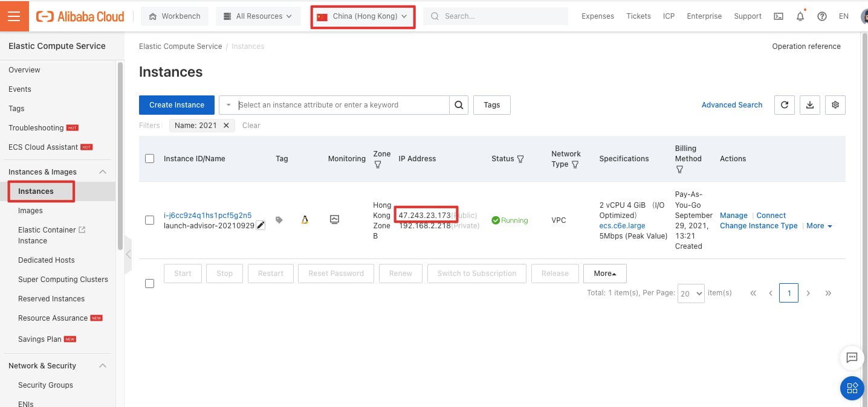The height and width of the screenshot is (407, 868).
Task: Open column settings gear icon
Action: 835,105
